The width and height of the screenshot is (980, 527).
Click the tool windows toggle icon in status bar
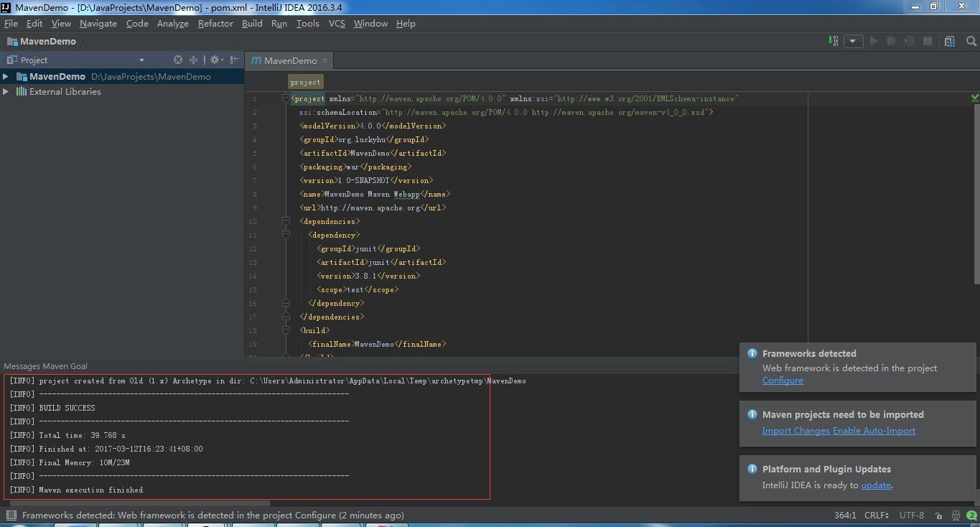pyautogui.click(x=11, y=515)
